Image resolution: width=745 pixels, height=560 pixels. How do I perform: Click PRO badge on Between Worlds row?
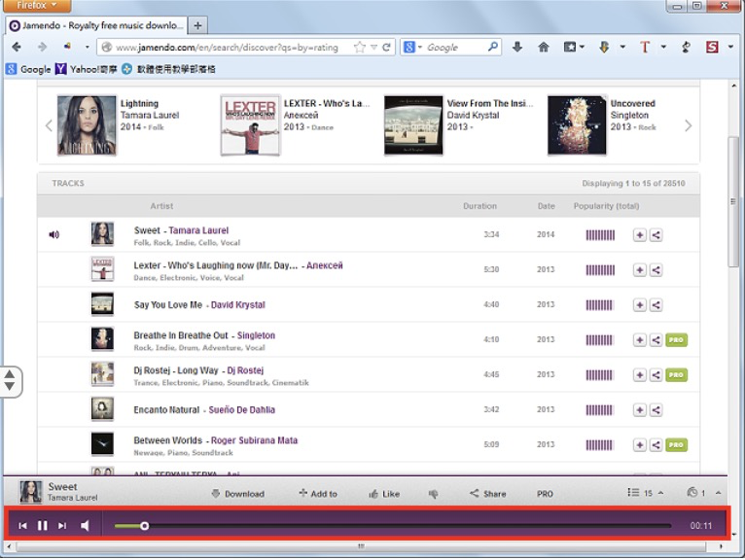tap(676, 444)
